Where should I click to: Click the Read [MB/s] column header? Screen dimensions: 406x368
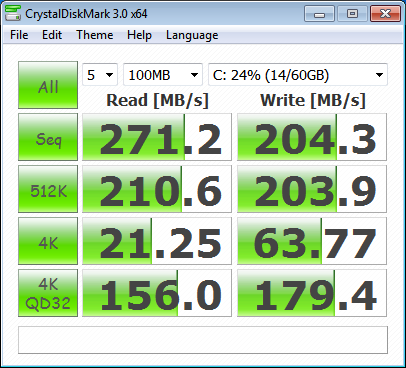[157, 100]
